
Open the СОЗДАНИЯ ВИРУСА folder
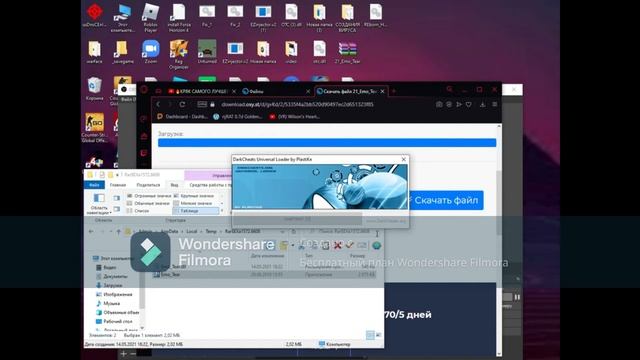(x=347, y=18)
